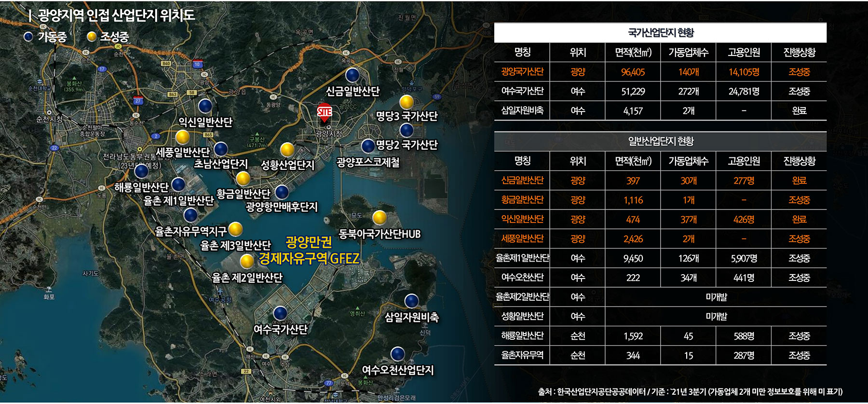Click the red SITE pin marker

(x=324, y=113)
